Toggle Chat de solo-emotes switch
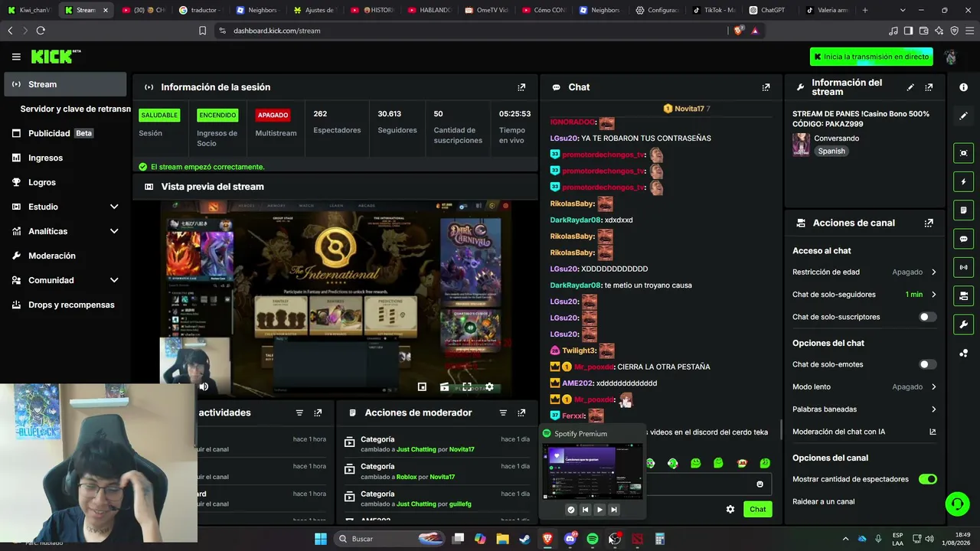980x551 pixels. tap(927, 364)
